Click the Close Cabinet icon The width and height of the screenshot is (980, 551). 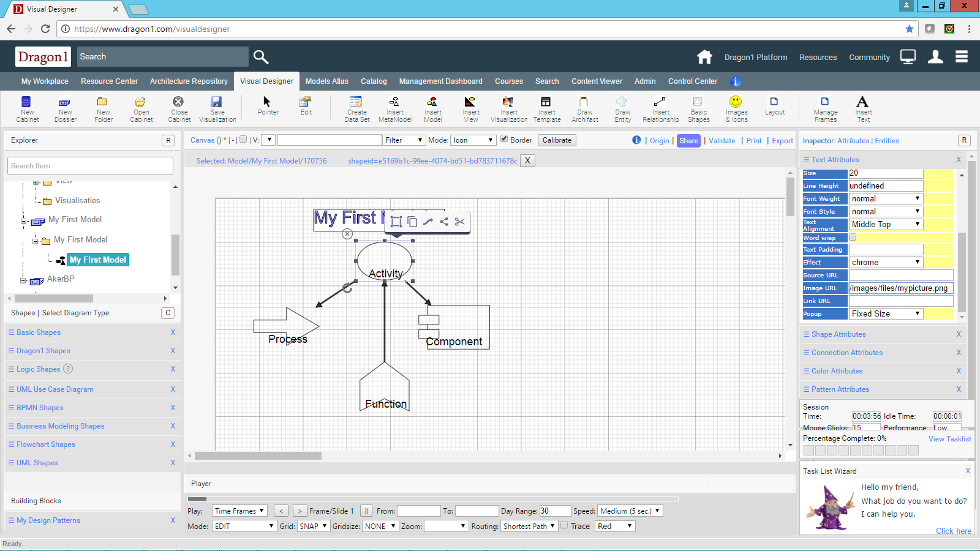click(178, 102)
